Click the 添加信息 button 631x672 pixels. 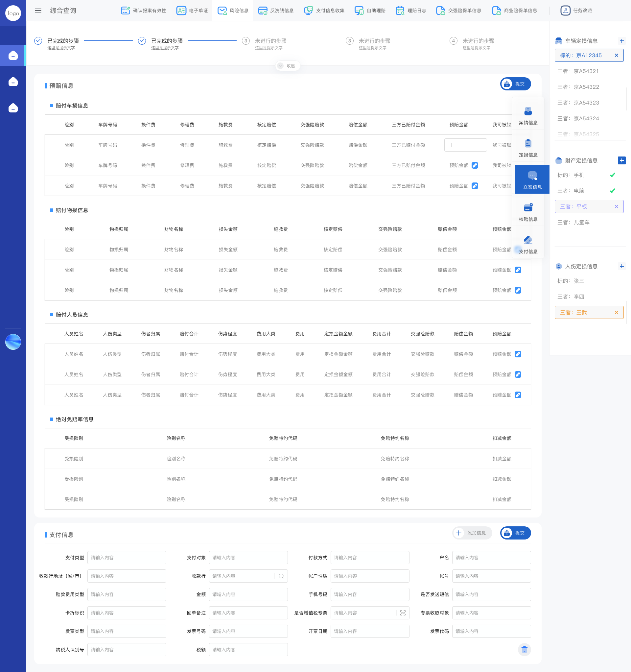tap(472, 533)
